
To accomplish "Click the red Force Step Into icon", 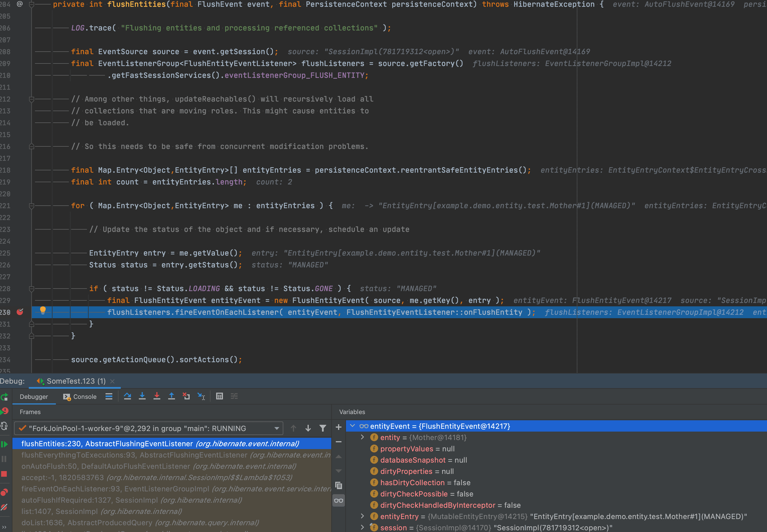I will click(157, 396).
